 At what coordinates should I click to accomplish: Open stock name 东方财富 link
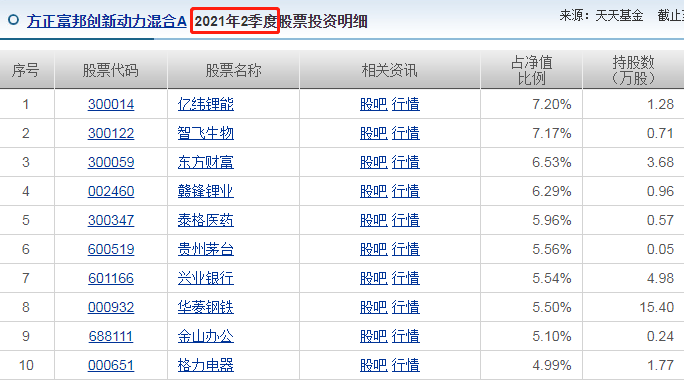pos(205,162)
